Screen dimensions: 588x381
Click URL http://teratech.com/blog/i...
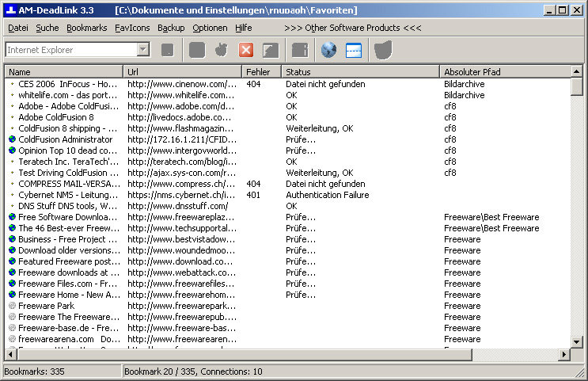click(182, 162)
